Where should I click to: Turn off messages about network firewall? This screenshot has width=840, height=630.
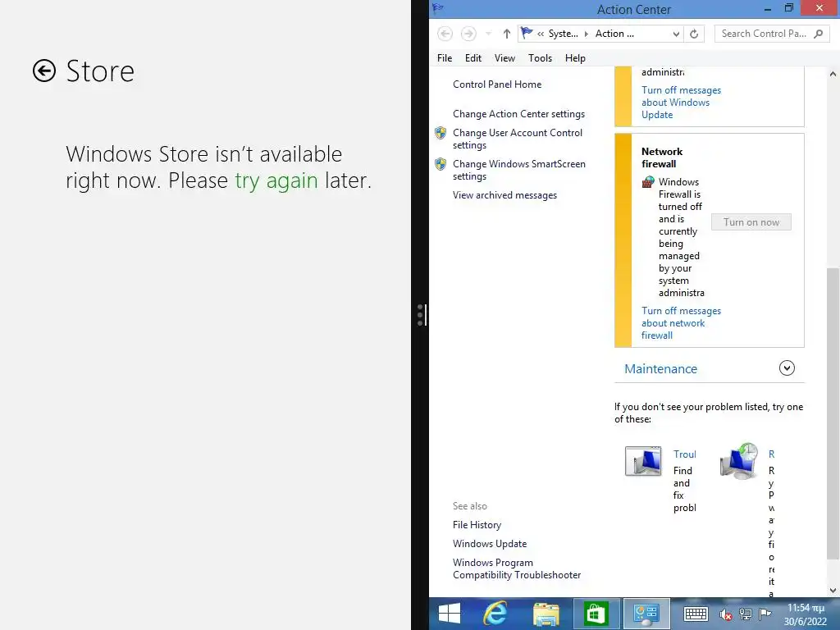(x=682, y=323)
